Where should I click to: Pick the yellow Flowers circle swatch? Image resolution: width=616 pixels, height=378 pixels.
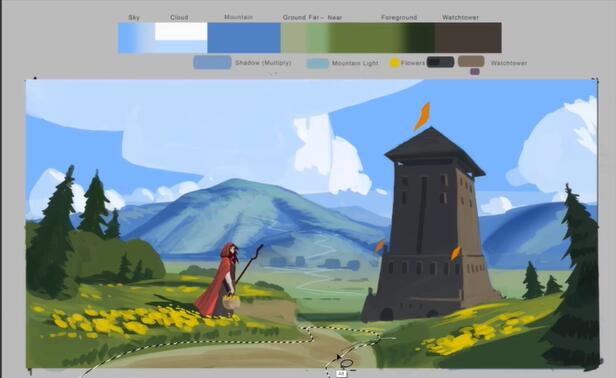[x=394, y=63]
